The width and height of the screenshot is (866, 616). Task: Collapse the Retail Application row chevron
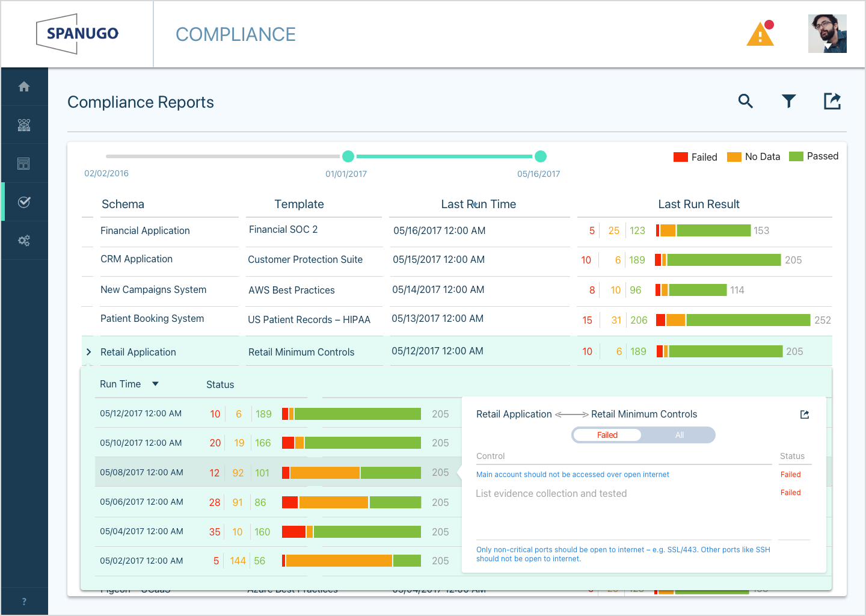click(89, 352)
